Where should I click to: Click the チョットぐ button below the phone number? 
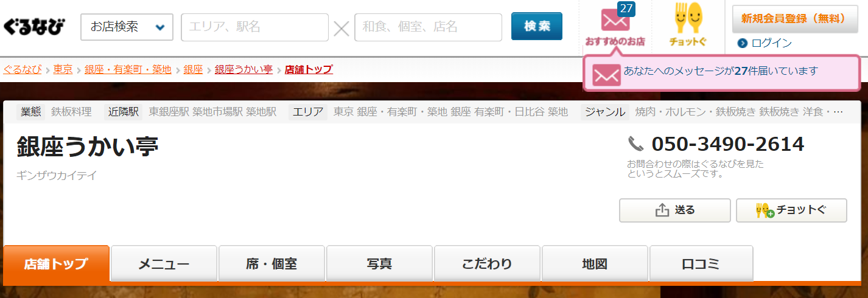(x=791, y=210)
